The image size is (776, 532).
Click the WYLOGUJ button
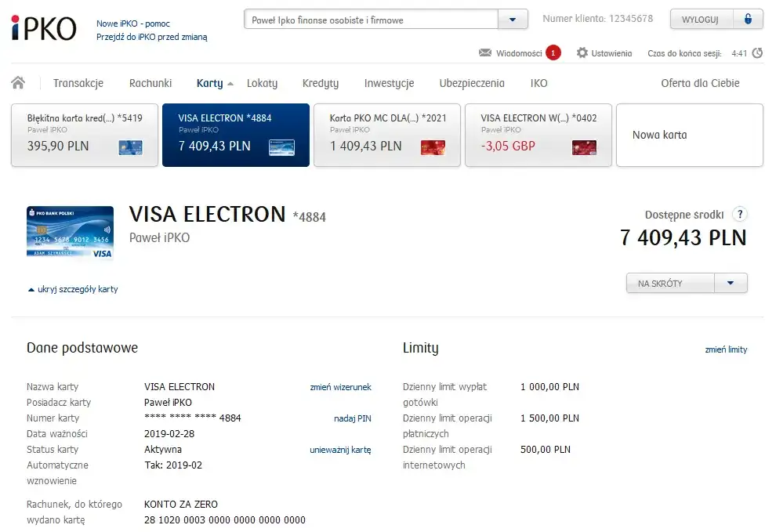pos(701,20)
